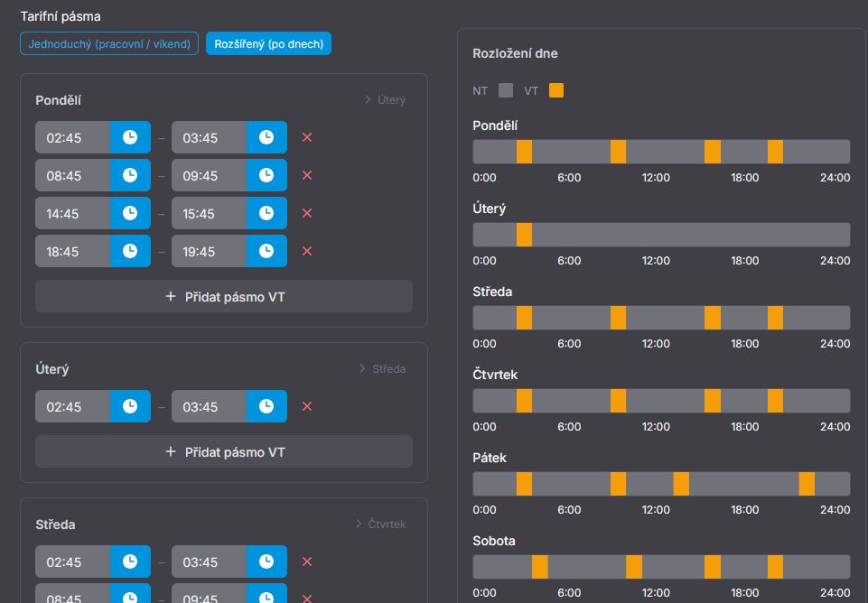Click the gray NT legend swatch
Image resolution: width=868 pixels, height=603 pixels.
506,90
